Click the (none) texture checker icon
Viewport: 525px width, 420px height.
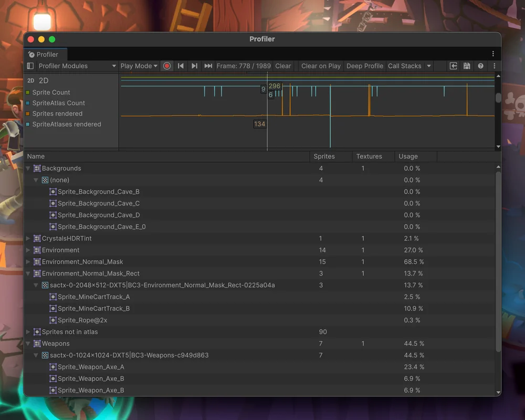[x=45, y=180]
